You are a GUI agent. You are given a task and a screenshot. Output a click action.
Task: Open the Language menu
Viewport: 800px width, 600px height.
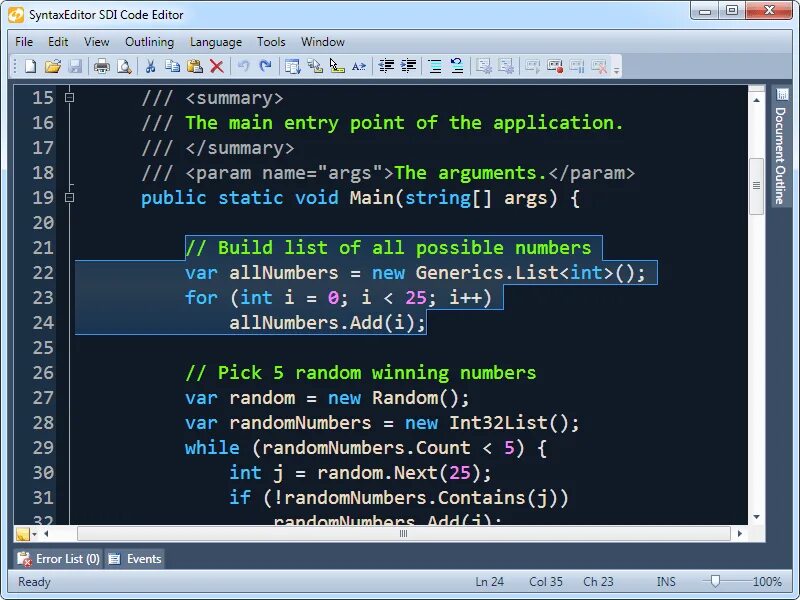pos(216,42)
